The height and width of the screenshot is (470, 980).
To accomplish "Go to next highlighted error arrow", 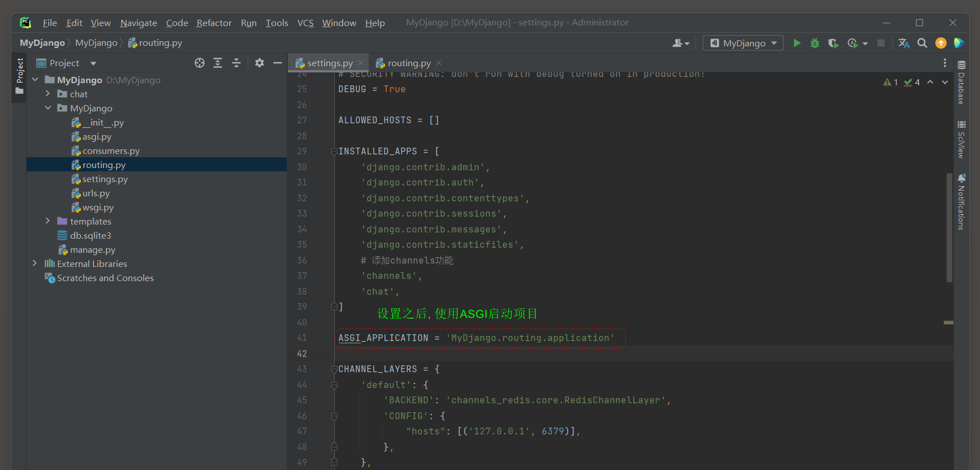I will (945, 83).
